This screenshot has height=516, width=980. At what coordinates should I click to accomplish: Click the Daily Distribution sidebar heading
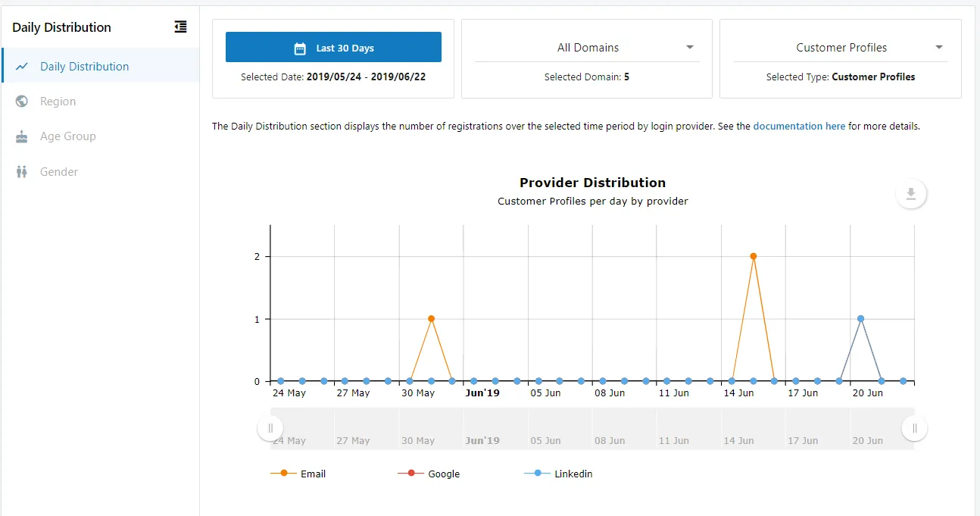click(61, 27)
